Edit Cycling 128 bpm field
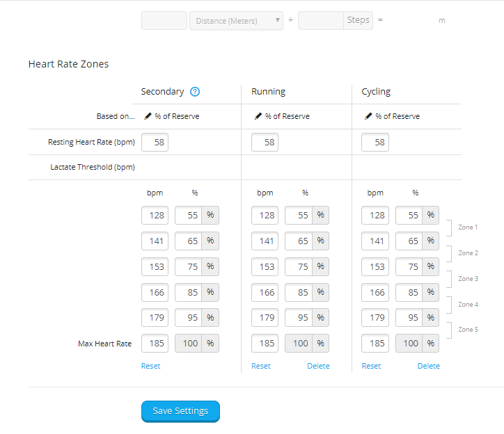 coord(375,215)
